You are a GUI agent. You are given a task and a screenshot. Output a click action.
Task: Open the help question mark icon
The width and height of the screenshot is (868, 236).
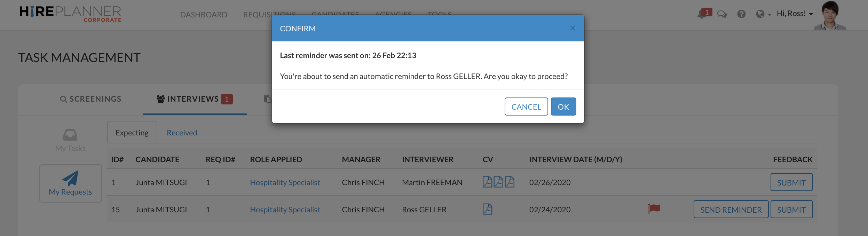pos(742,14)
